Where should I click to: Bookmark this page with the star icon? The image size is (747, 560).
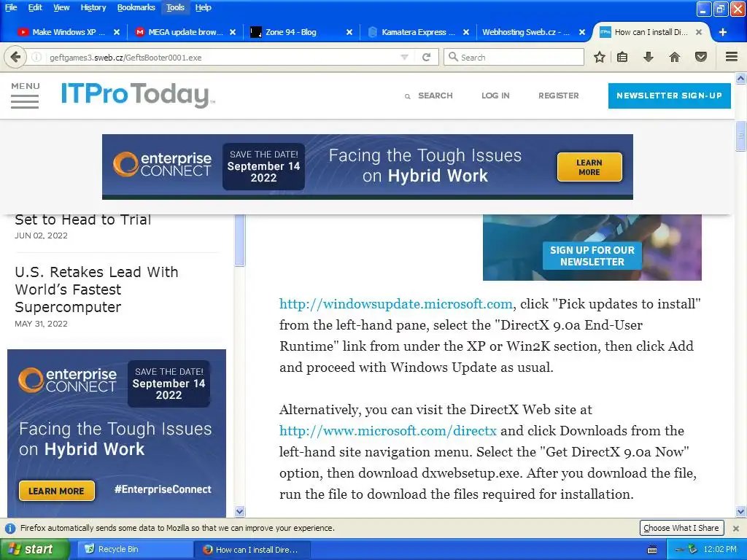pos(600,57)
